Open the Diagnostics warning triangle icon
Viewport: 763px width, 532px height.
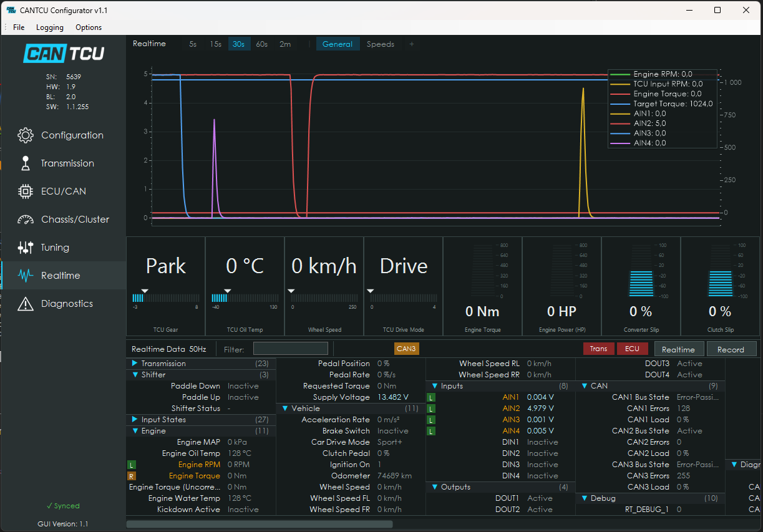pos(25,304)
